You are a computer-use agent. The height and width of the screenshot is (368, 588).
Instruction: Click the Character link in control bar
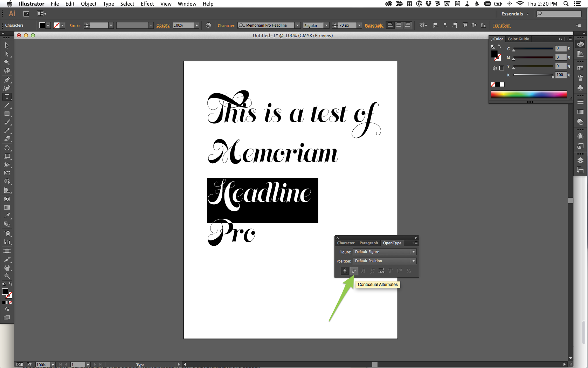[227, 25]
